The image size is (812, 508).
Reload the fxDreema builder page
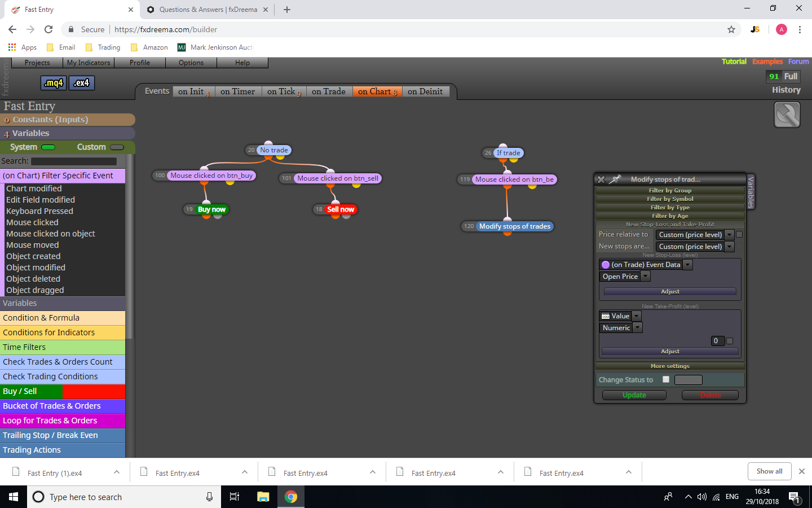48,29
